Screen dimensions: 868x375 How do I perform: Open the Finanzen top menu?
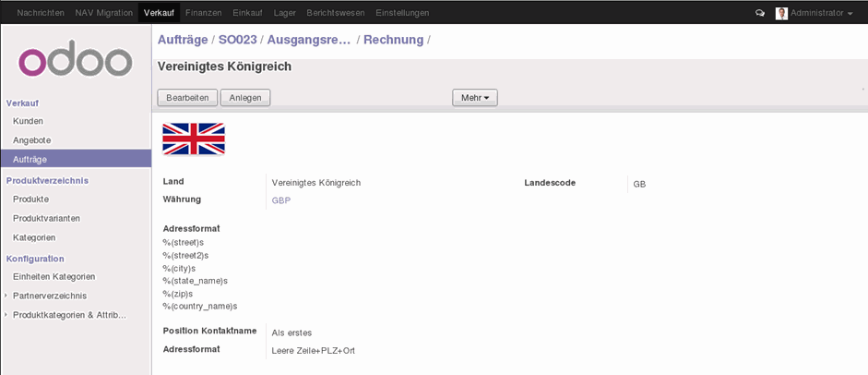[x=203, y=13]
